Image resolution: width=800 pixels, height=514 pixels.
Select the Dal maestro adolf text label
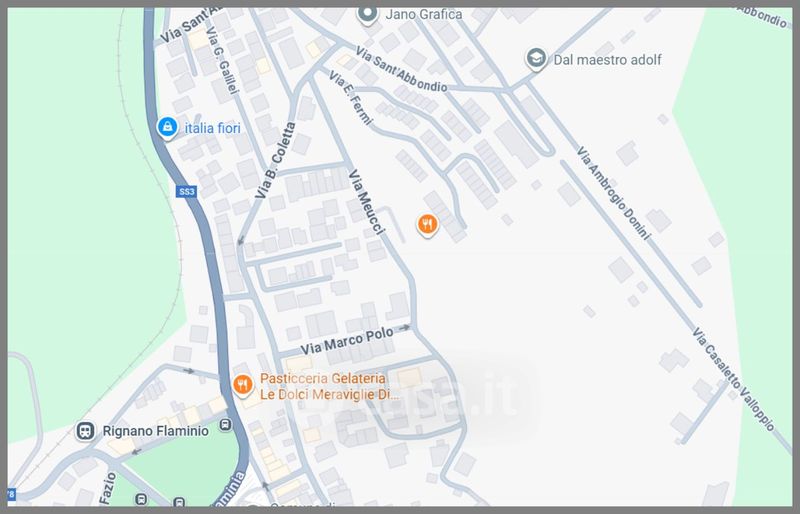tap(607, 60)
